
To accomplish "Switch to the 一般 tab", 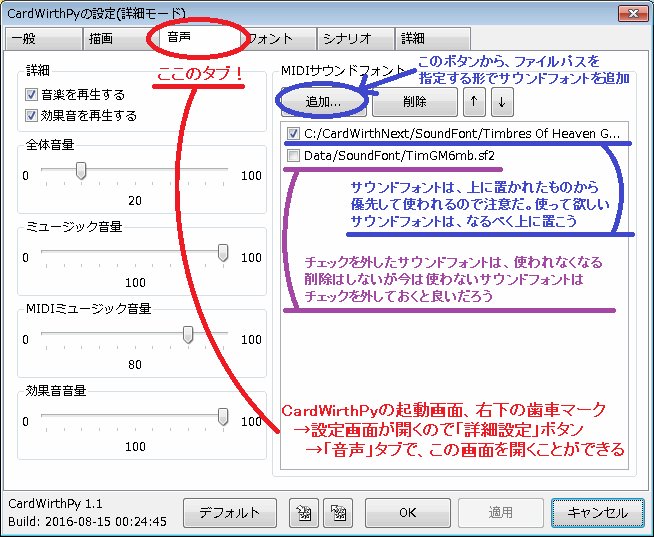I will click(x=43, y=39).
